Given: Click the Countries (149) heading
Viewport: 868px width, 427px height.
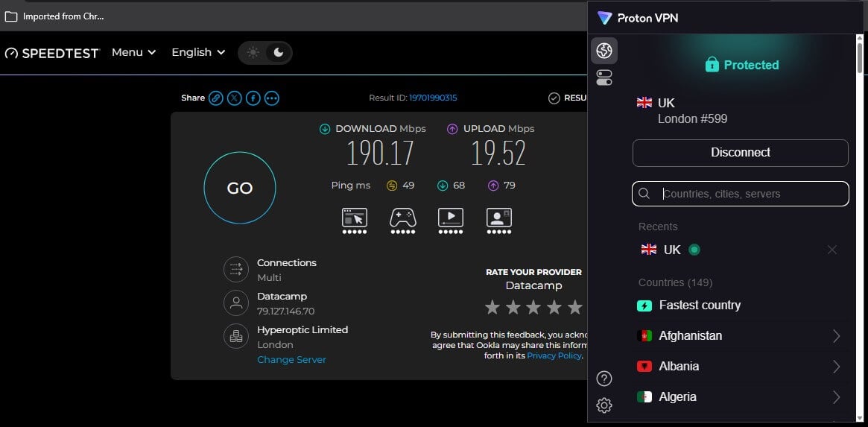Looking at the screenshot, I should tap(675, 283).
